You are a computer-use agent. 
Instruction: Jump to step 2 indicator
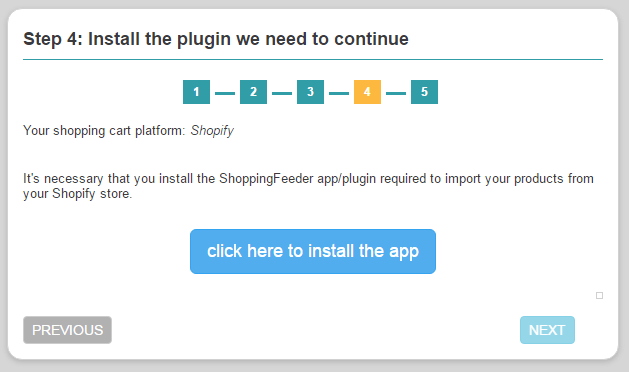pyautogui.click(x=253, y=92)
